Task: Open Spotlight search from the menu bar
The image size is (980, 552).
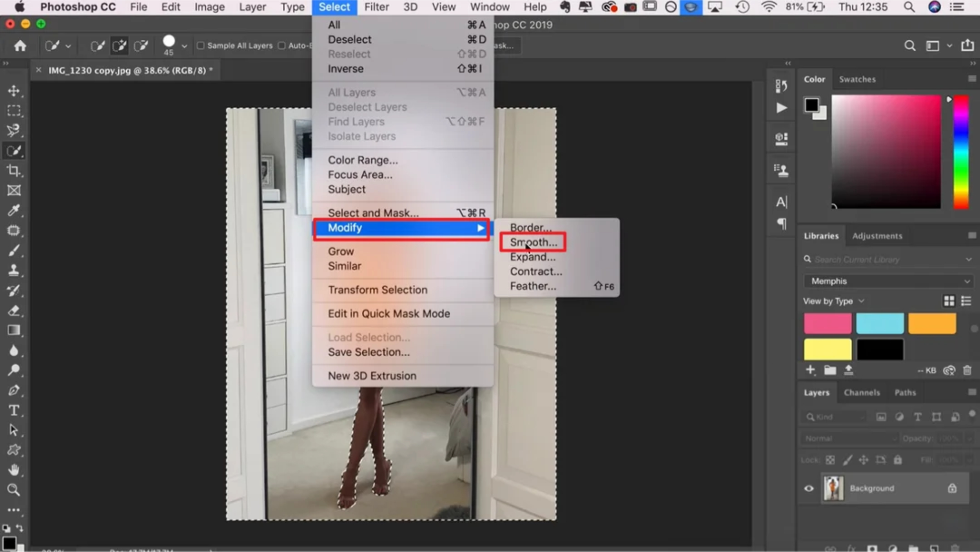Action: (x=908, y=7)
